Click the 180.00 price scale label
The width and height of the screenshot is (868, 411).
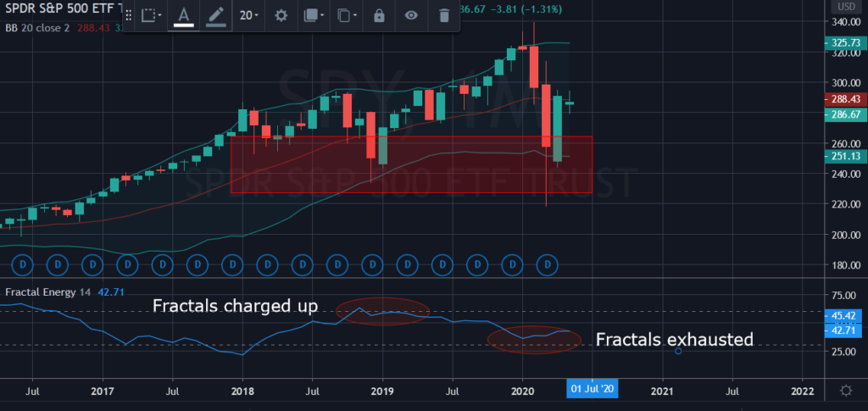click(x=845, y=265)
